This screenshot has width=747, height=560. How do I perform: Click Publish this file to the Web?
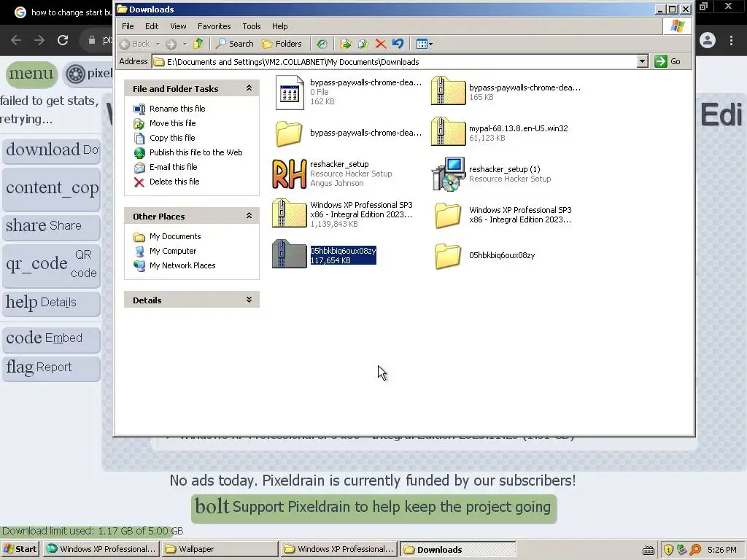pyautogui.click(x=196, y=152)
